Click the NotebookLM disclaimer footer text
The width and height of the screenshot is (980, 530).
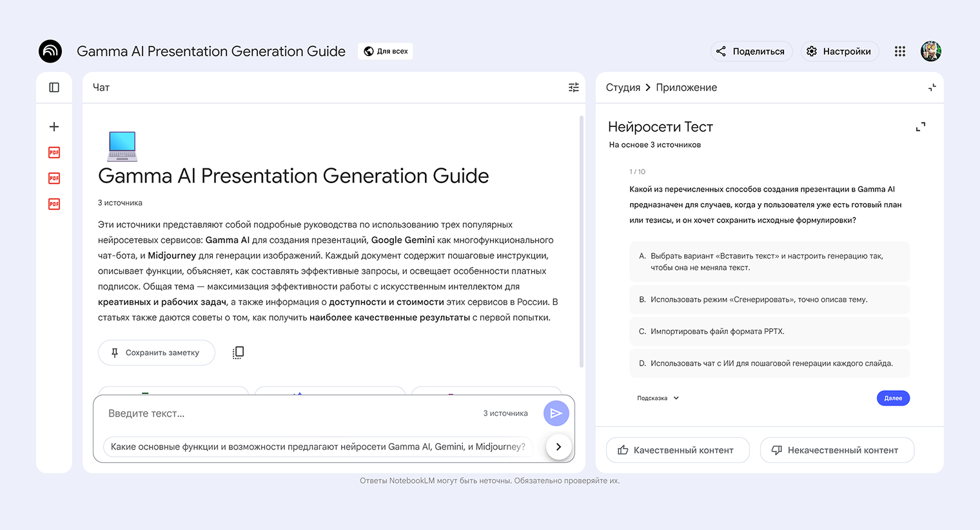489,481
